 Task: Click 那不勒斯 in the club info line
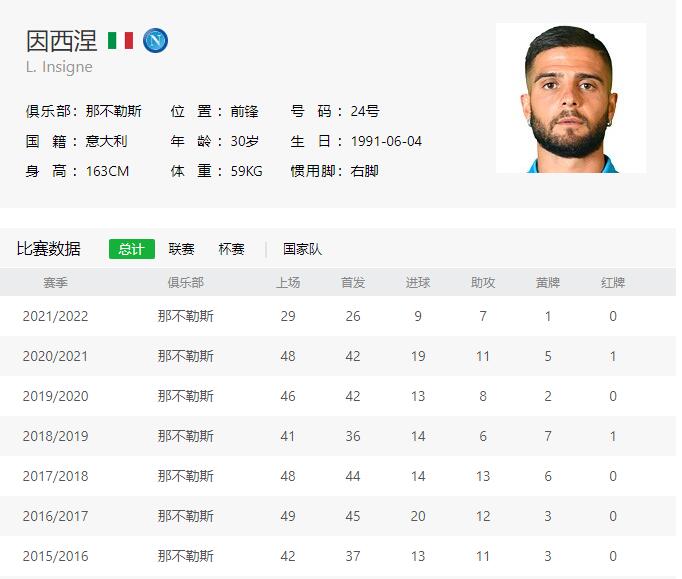coord(113,112)
